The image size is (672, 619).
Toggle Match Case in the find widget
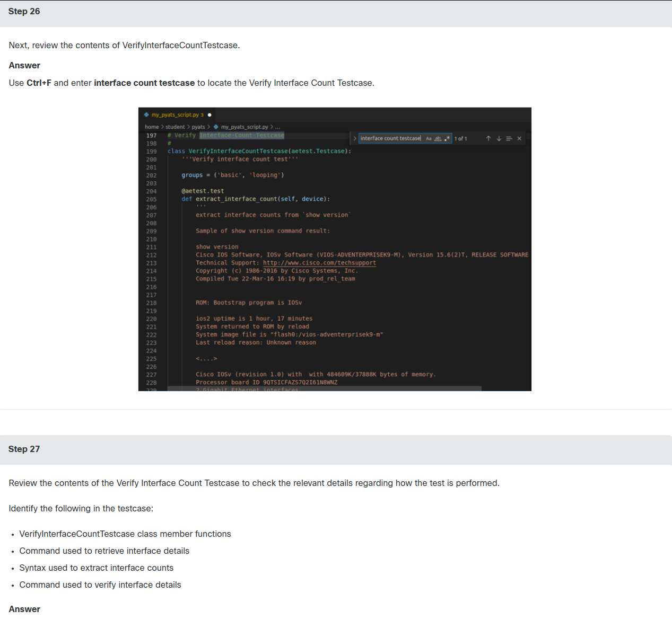429,138
